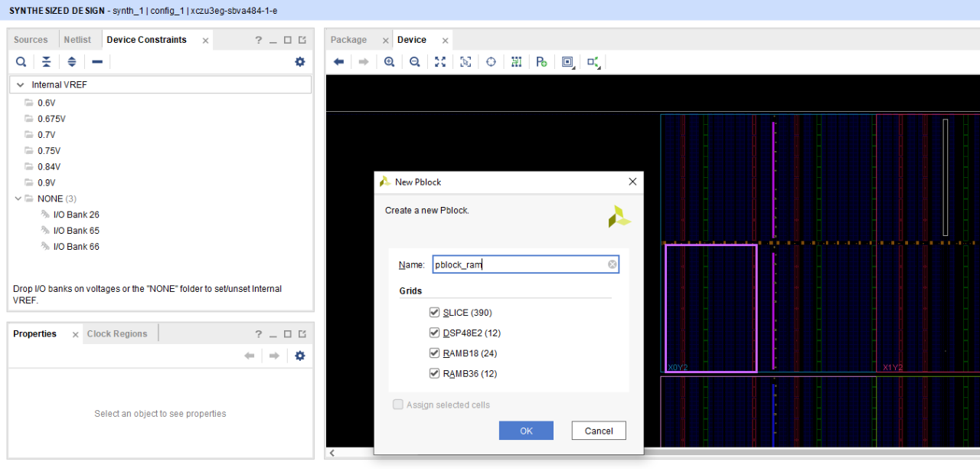Collapse the NONE (3) folder
The image size is (980, 469).
[x=19, y=198]
